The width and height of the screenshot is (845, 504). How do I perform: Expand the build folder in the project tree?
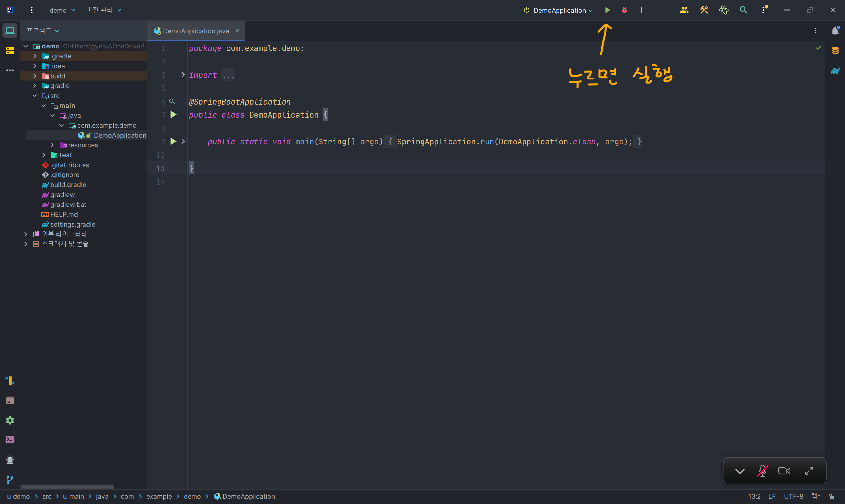pos(35,76)
